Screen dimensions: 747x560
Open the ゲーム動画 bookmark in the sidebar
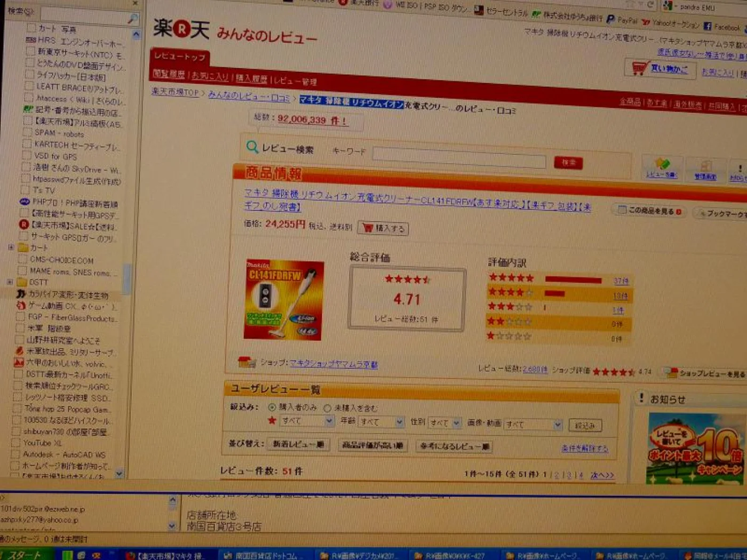pos(67,306)
